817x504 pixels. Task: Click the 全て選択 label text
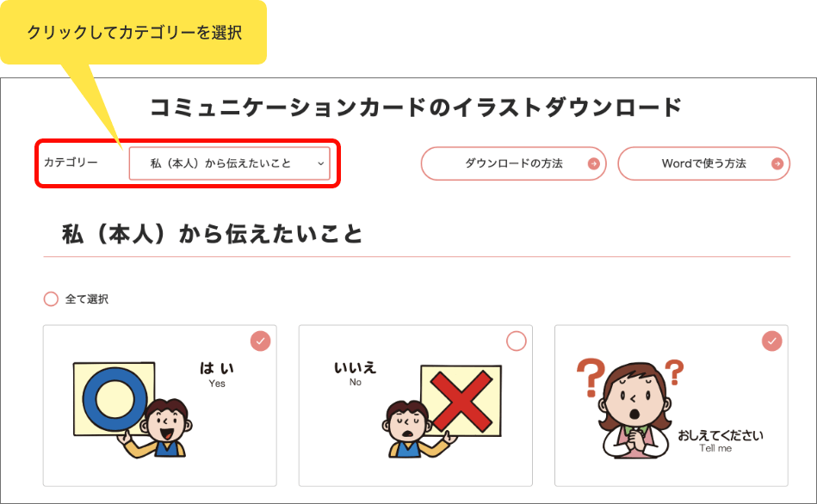[86, 299]
